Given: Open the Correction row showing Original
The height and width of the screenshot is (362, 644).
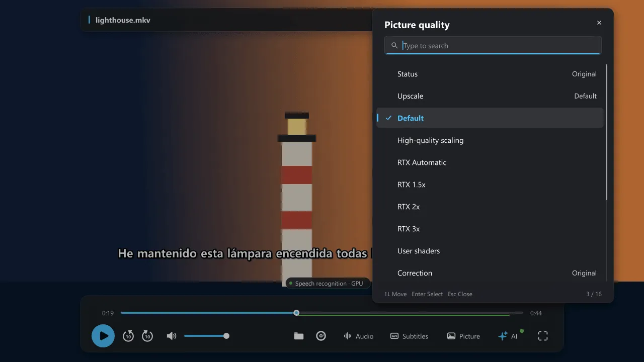Looking at the screenshot, I should (x=490, y=273).
